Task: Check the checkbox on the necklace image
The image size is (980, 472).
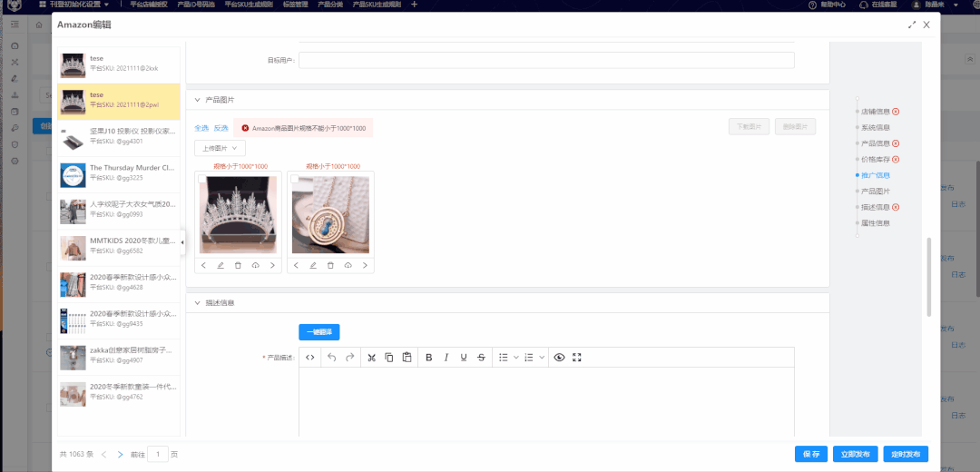Action: tap(294, 179)
